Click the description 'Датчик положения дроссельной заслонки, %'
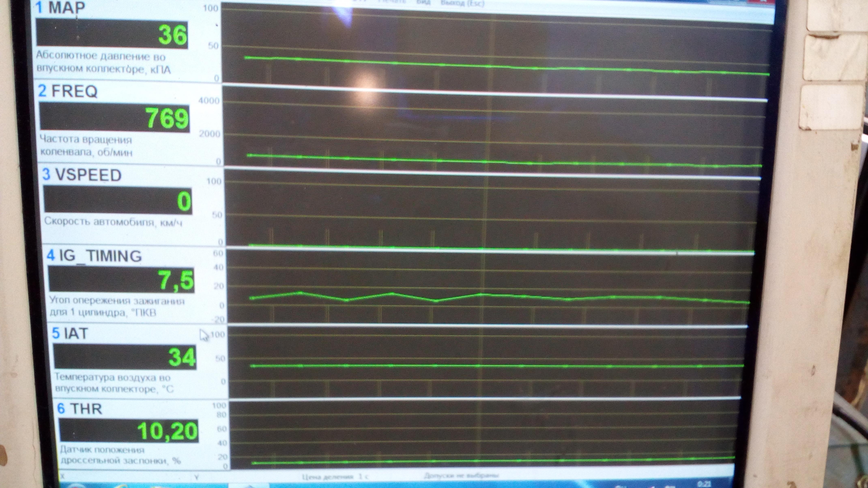The width and height of the screenshot is (868, 488). 120,455
